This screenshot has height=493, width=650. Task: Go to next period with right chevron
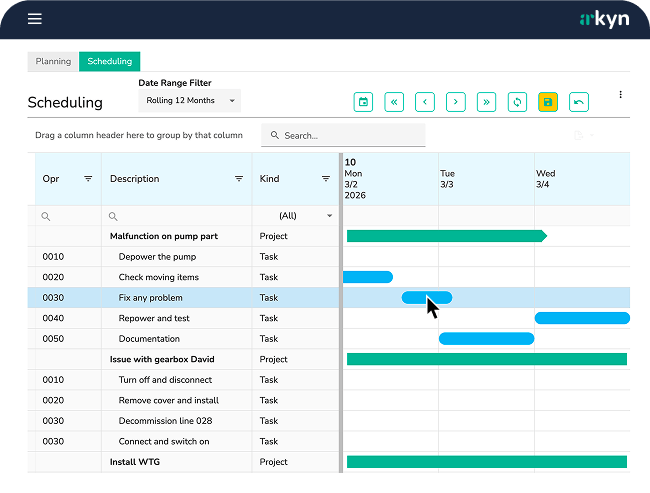pos(456,102)
